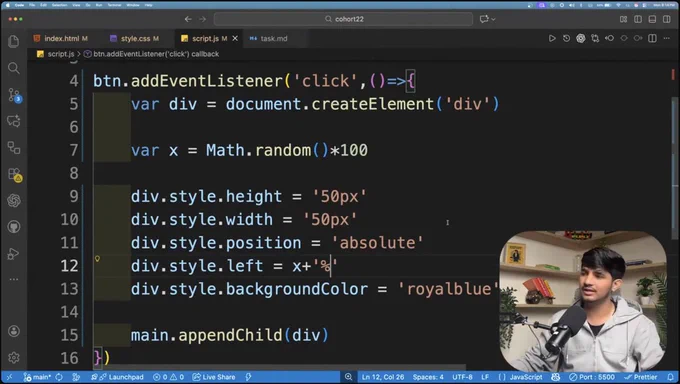680x384 pixels.
Task: Open the Apple menu
Action: (8, 5)
